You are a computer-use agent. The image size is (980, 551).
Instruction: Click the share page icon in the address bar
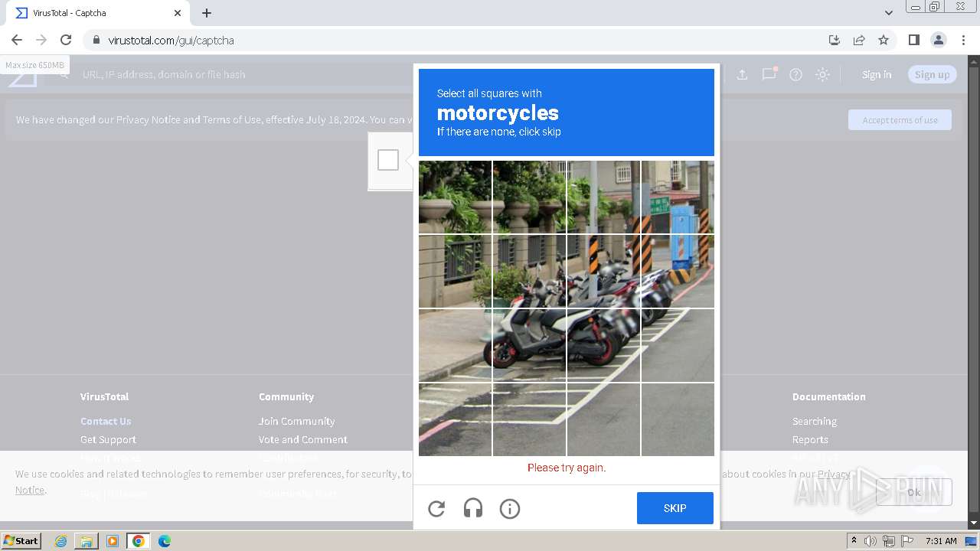(859, 40)
